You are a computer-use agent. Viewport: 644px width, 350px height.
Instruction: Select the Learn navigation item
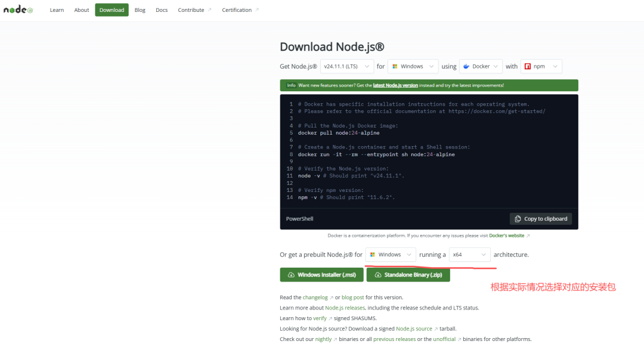pos(57,10)
